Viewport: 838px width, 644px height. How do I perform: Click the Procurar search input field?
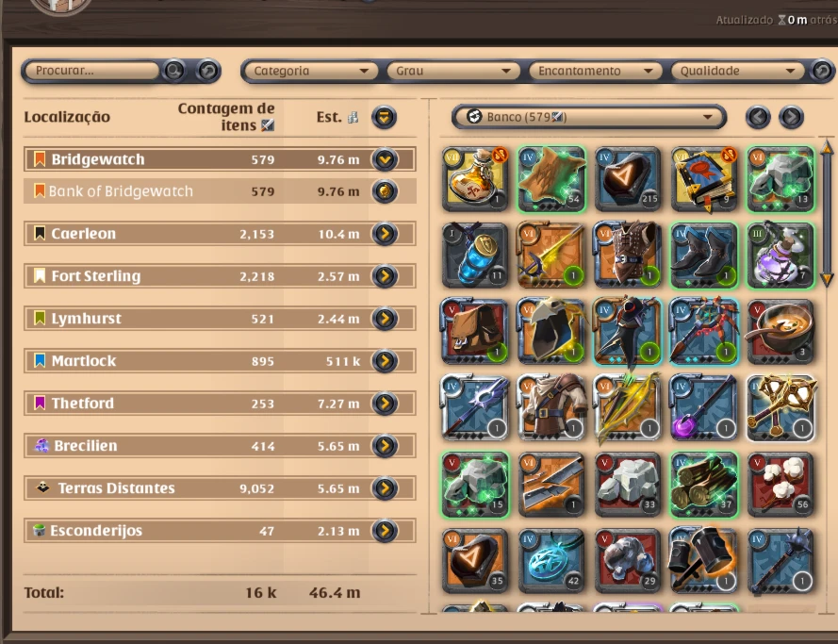(x=91, y=71)
